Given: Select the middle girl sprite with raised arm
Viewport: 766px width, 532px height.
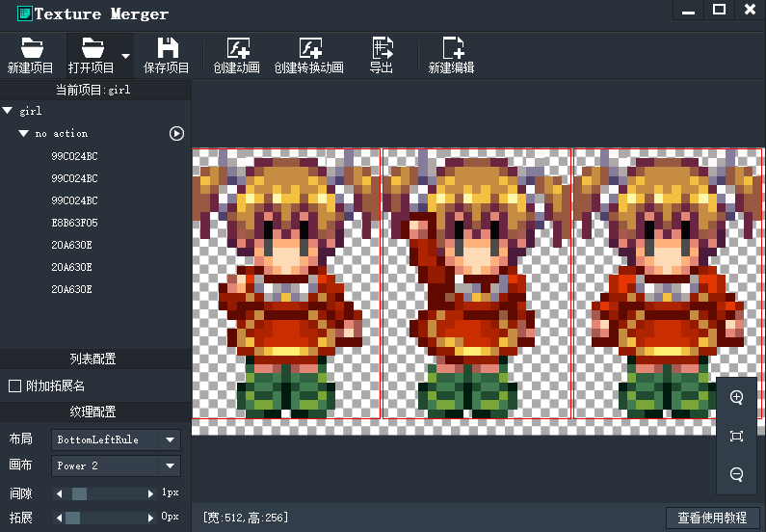Looking at the screenshot, I should (x=477, y=283).
